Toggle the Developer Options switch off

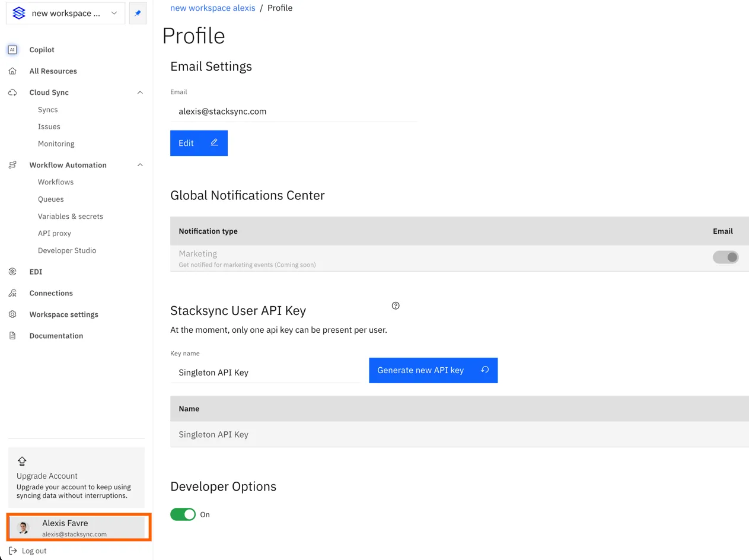tap(183, 514)
